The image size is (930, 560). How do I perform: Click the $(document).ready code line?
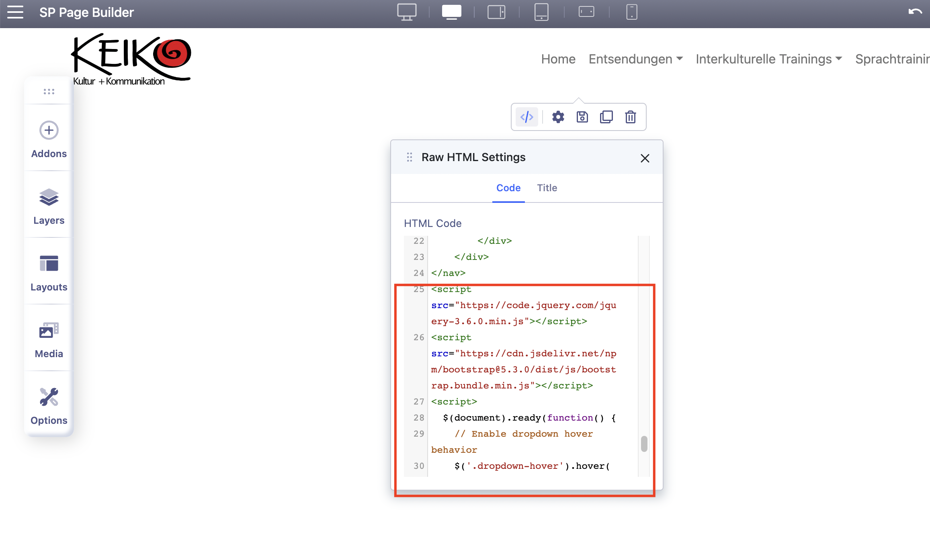(x=529, y=418)
